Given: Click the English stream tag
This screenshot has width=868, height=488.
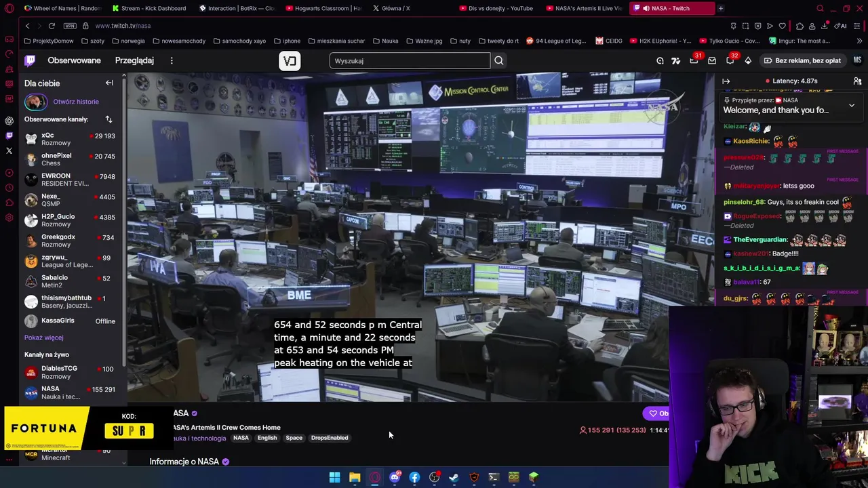Looking at the screenshot, I should pyautogui.click(x=267, y=438).
